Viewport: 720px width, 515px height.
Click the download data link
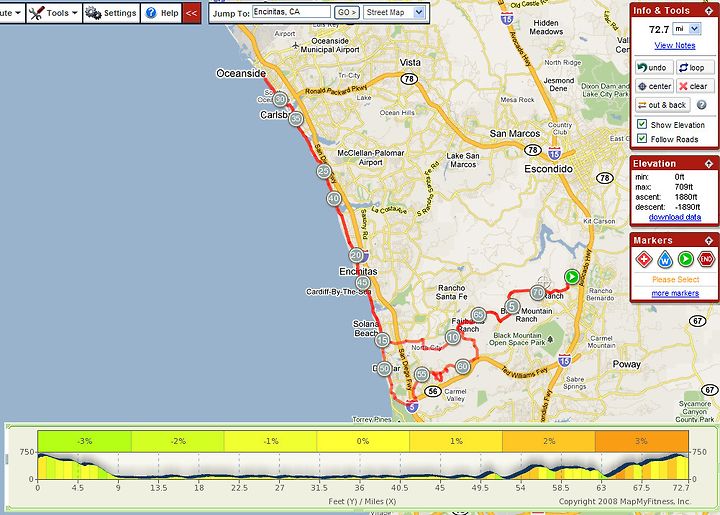pos(675,217)
